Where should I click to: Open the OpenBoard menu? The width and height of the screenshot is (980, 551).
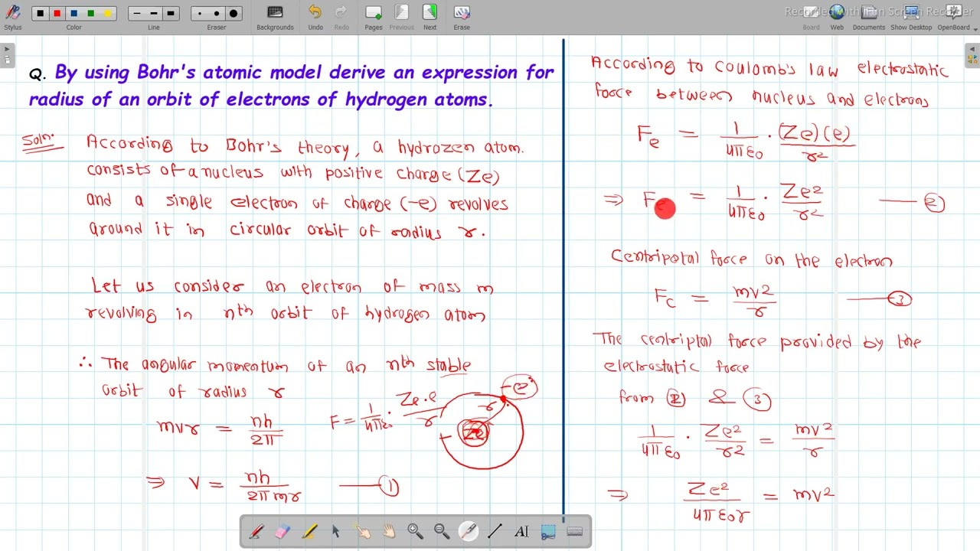tap(954, 16)
